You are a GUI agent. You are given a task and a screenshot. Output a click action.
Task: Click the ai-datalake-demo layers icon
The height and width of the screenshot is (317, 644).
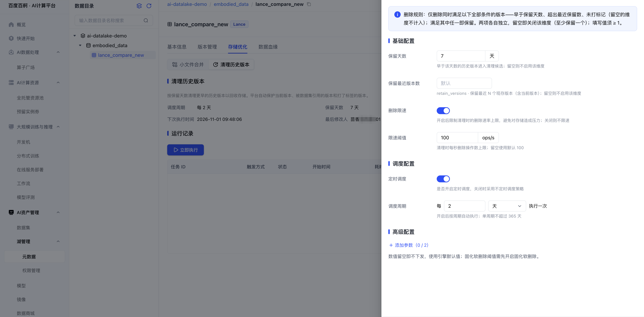tap(83, 36)
